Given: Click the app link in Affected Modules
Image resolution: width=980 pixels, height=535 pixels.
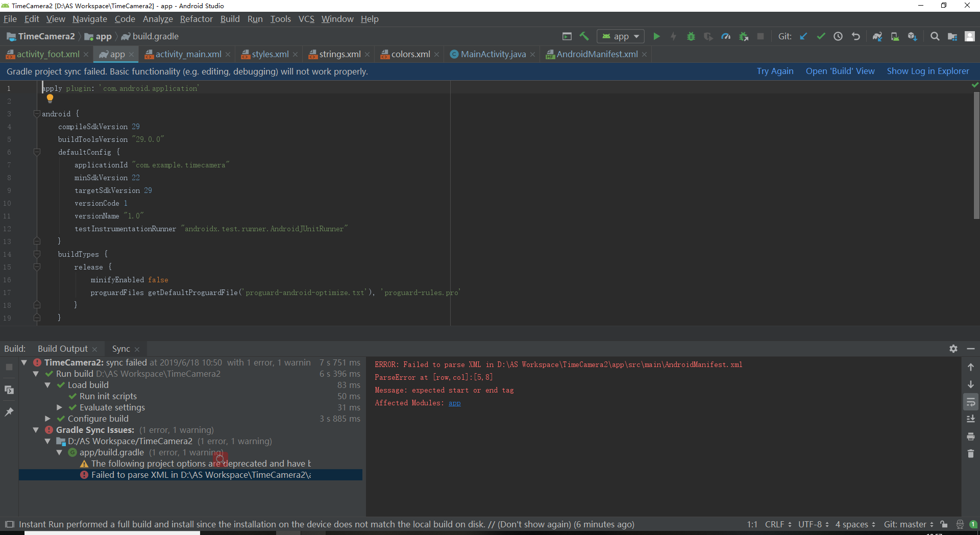Looking at the screenshot, I should [x=454, y=403].
